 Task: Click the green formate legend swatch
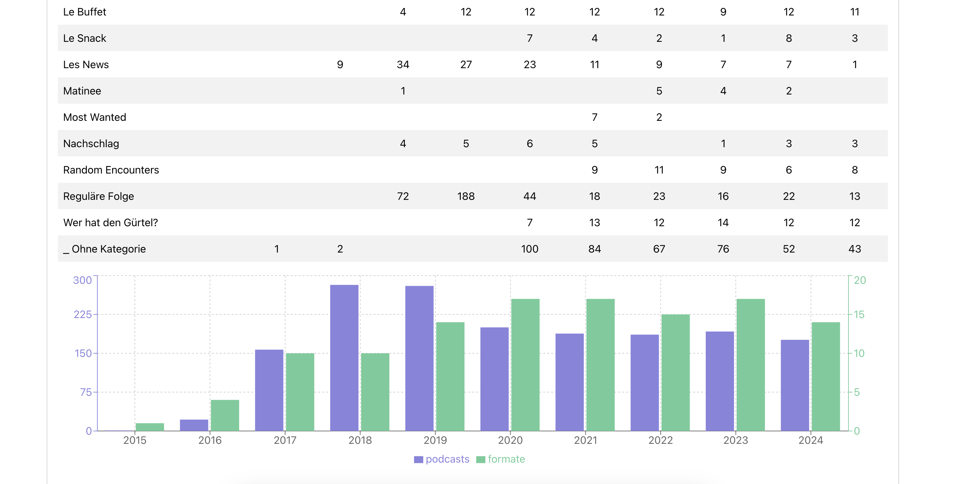point(480,460)
